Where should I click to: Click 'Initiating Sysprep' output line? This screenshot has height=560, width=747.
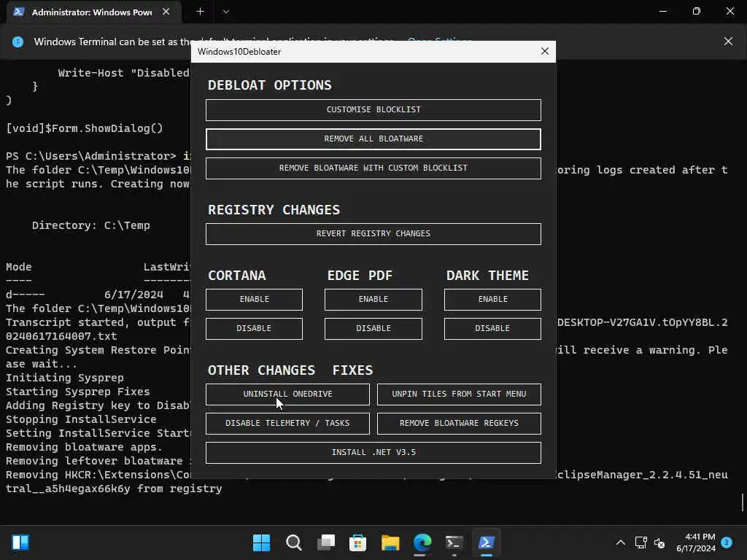65,378
